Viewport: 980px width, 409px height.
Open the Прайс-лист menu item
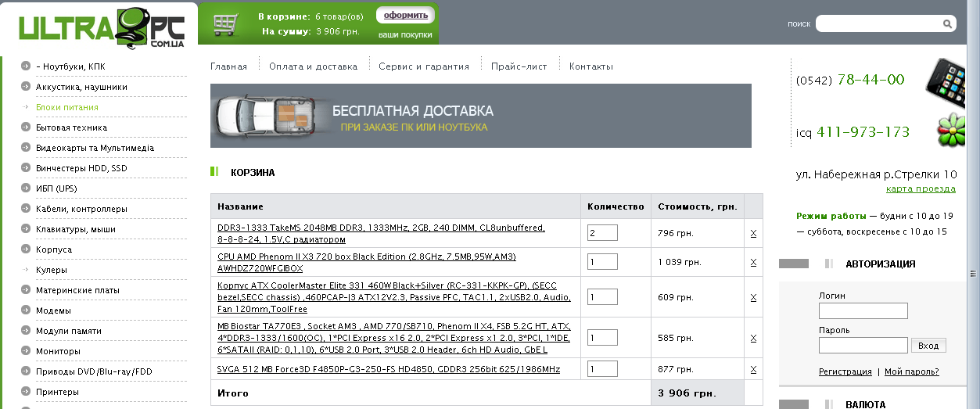click(x=519, y=66)
